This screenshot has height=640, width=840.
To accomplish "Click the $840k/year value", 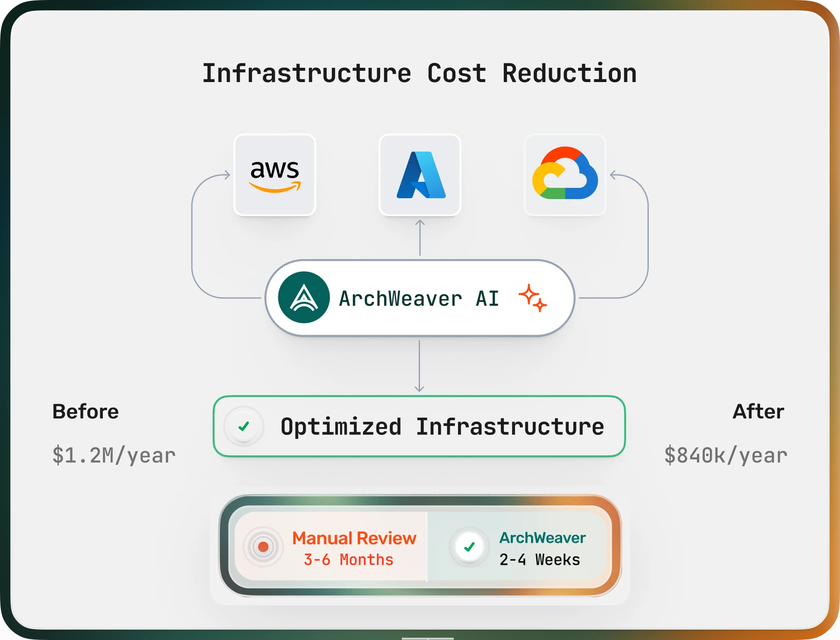I will coord(726,456).
